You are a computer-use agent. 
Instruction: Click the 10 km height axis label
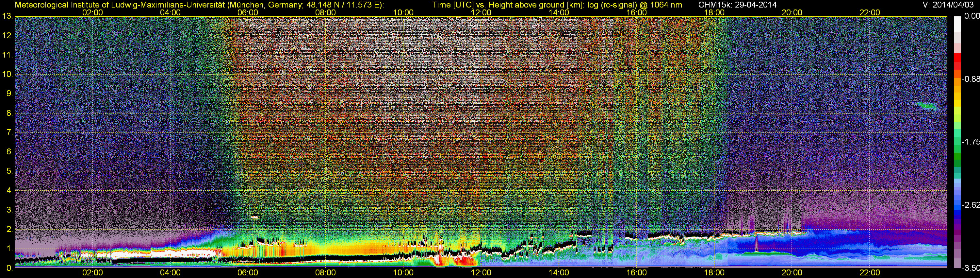(x=7, y=74)
